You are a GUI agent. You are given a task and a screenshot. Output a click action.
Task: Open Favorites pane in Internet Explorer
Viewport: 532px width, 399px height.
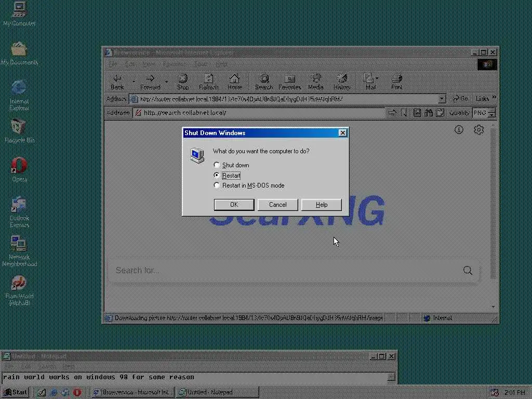[289, 82]
